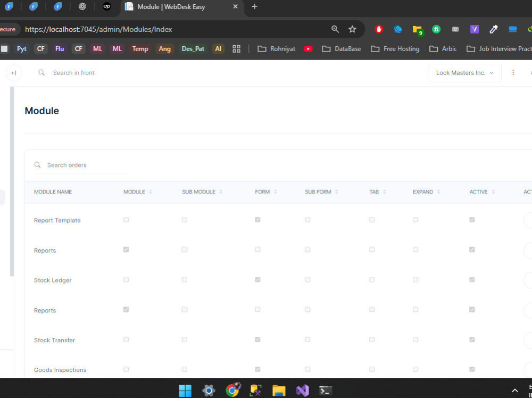Open the camera screenshot extension
Screen dimensions: 532x398
(455, 29)
